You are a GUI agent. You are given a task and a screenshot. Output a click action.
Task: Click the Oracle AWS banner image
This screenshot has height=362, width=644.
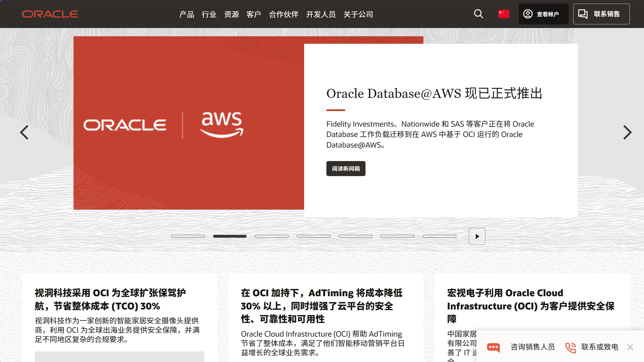[x=189, y=123]
